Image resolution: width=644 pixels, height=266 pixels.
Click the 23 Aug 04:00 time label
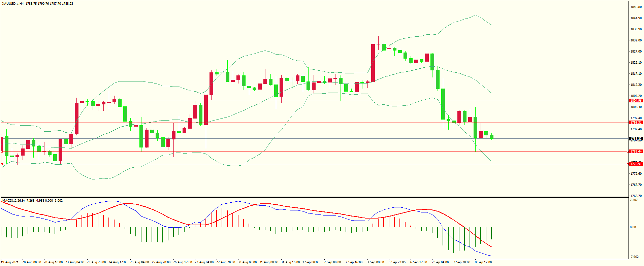[75, 262]
